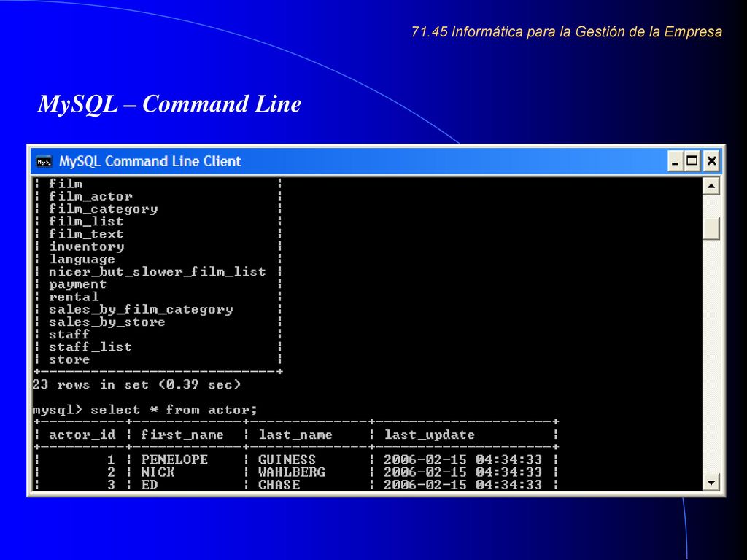
Task: Click the header '71.45 Informática para la Gestión de la Empresa'
Action: tap(566, 32)
